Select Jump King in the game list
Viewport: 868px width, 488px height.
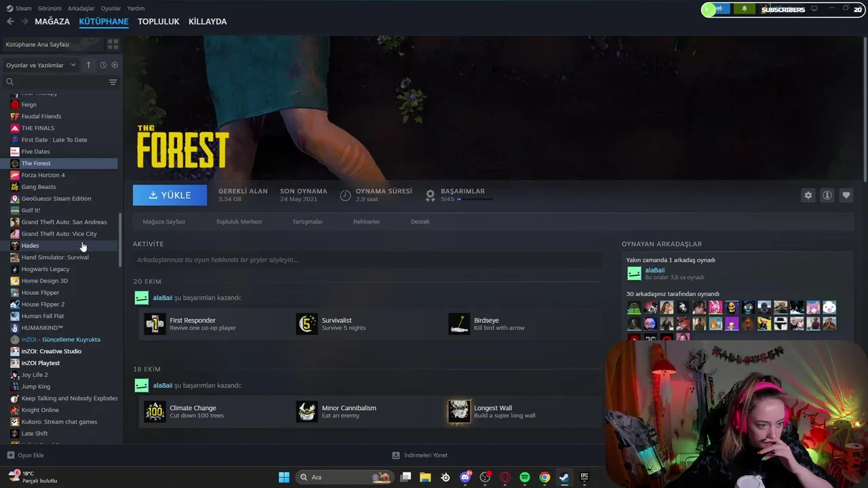pyautogui.click(x=64, y=386)
